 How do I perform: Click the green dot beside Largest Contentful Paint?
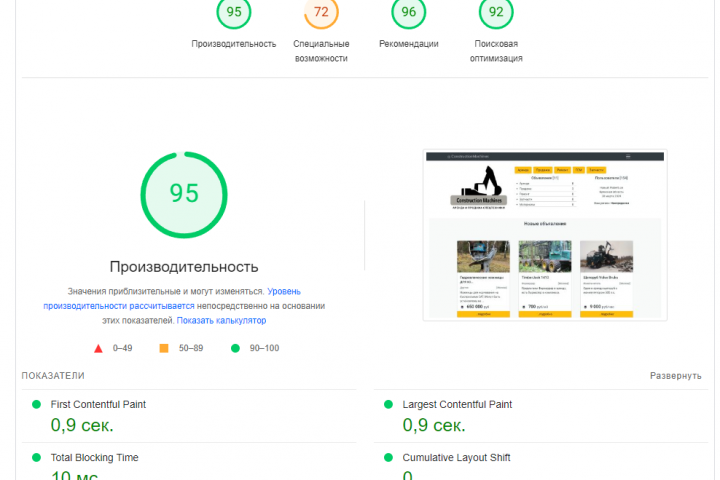pyautogui.click(x=388, y=404)
